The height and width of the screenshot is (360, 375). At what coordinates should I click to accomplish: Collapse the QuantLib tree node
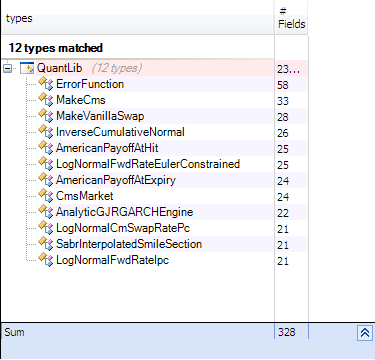point(7,69)
